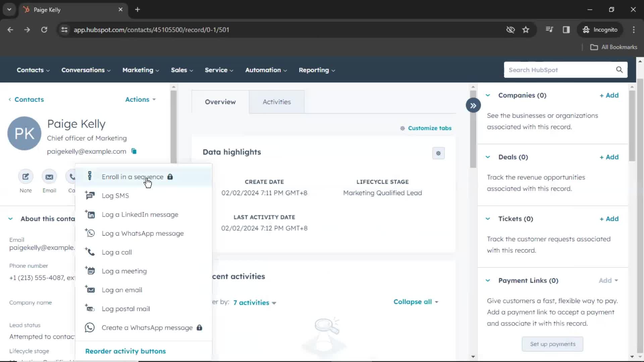Select Enroll in a sequence option

point(144,177)
